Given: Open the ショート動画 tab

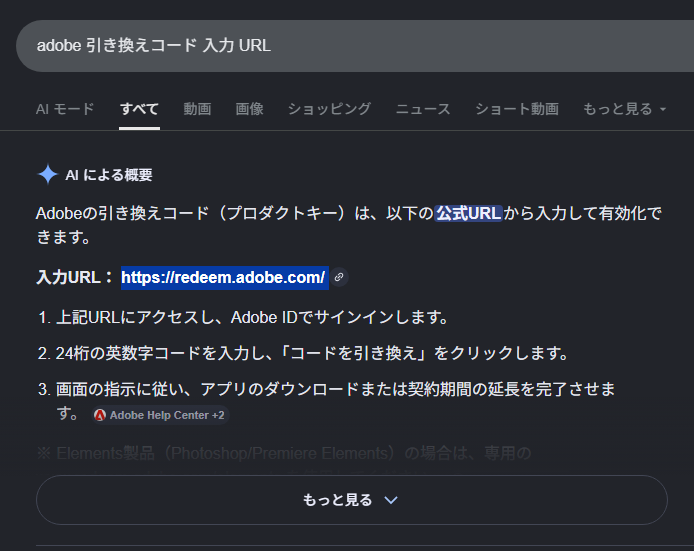Looking at the screenshot, I should (x=517, y=109).
